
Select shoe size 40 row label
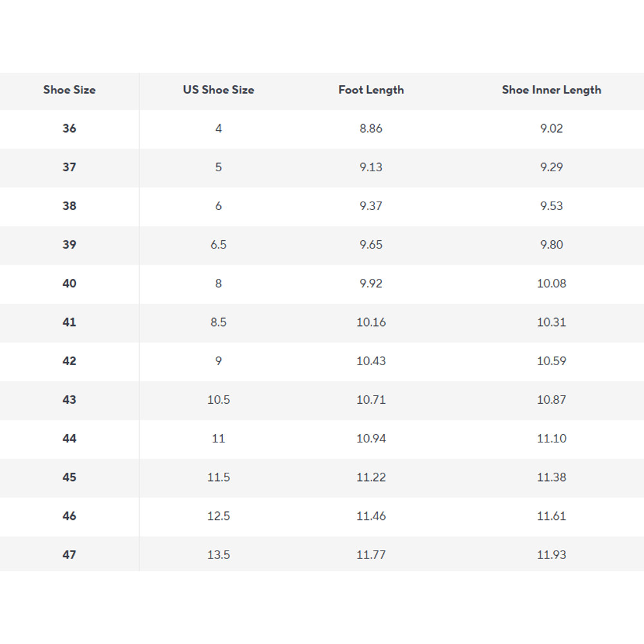tap(70, 283)
